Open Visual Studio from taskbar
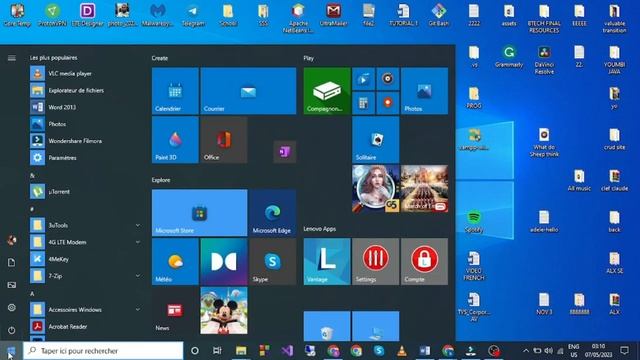The width and height of the screenshot is (640, 360). click(x=287, y=351)
